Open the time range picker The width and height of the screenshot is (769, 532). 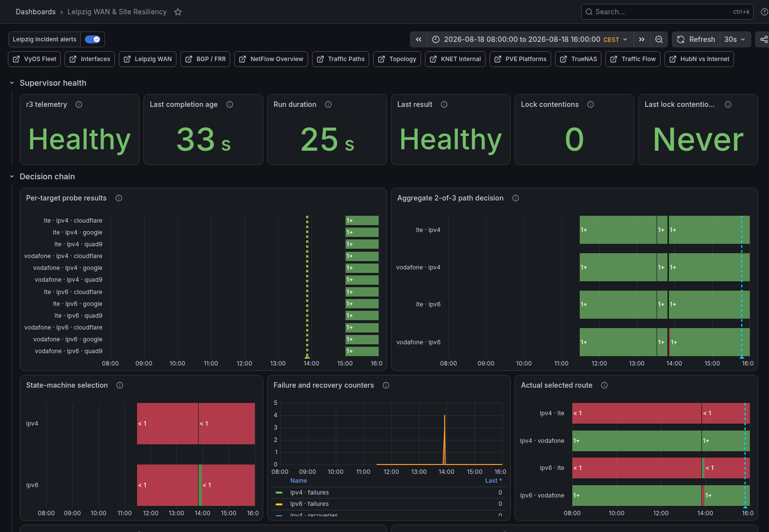[x=530, y=39]
